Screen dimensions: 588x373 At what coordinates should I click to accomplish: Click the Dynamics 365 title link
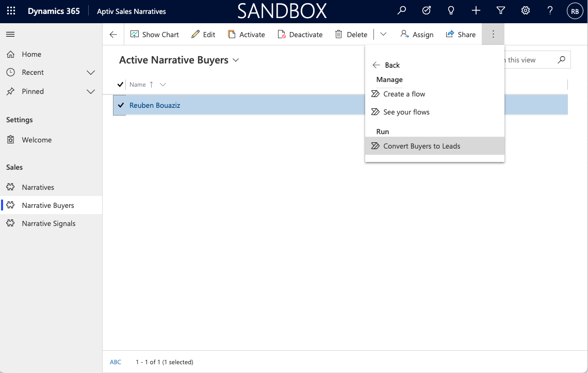pyautogui.click(x=54, y=11)
